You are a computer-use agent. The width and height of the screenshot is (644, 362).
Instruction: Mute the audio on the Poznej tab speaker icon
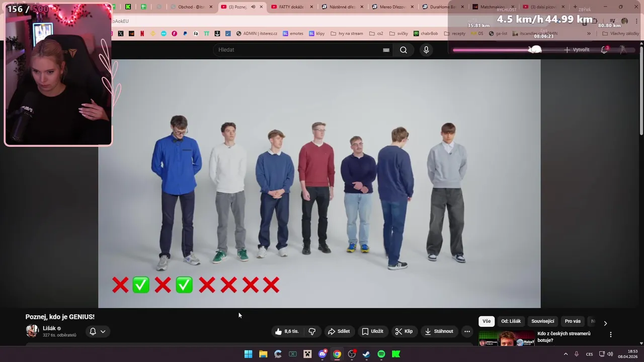[x=253, y=7]
